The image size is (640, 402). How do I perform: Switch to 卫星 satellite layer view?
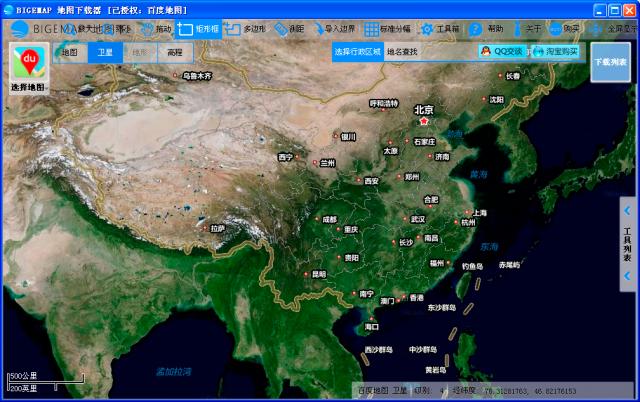pyautogui.click(x=103, y=52)
